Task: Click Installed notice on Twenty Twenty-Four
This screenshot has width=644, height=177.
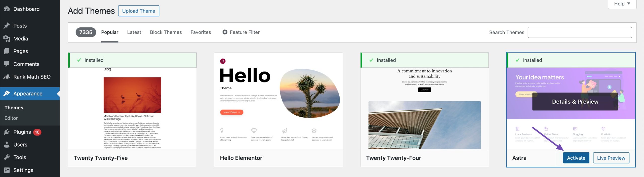Action: (425, 60)
